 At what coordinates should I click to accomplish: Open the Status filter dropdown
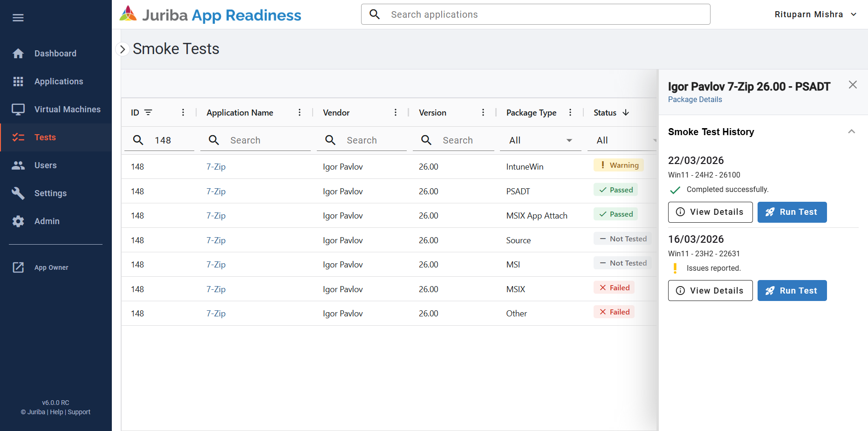click(622, 140)
